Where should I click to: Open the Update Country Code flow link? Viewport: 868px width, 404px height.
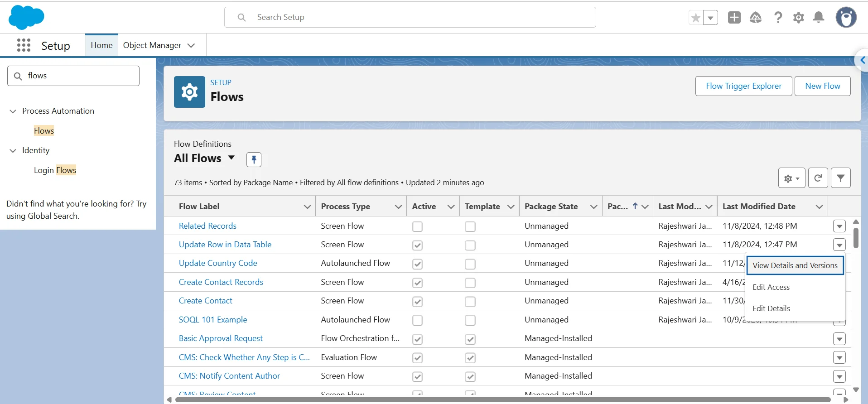218,263
